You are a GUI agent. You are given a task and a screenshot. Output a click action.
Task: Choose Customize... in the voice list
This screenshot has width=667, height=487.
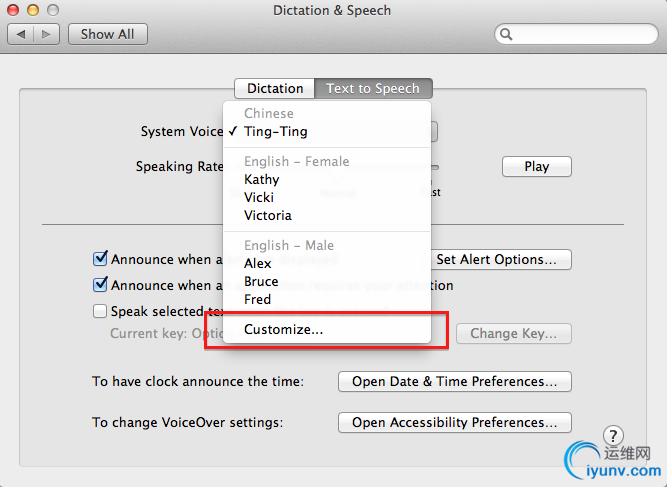pyautogui.click(x=284, y=329)
